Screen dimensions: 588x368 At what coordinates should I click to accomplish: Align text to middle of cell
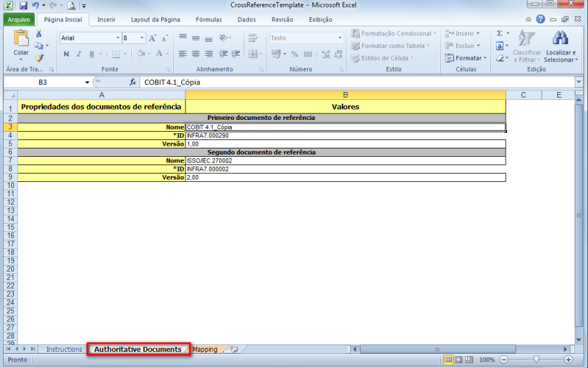click(x=196, y=38)
